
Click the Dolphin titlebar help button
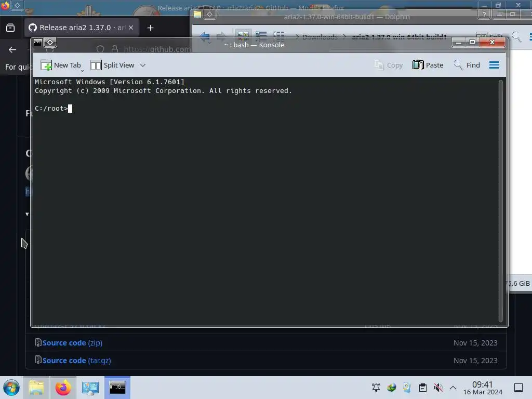[x=484, y=15]
